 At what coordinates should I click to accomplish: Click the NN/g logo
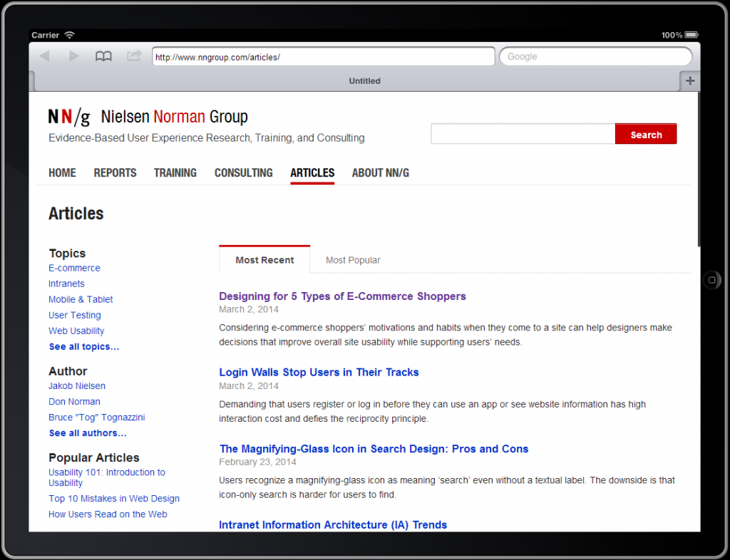(69, 117)
